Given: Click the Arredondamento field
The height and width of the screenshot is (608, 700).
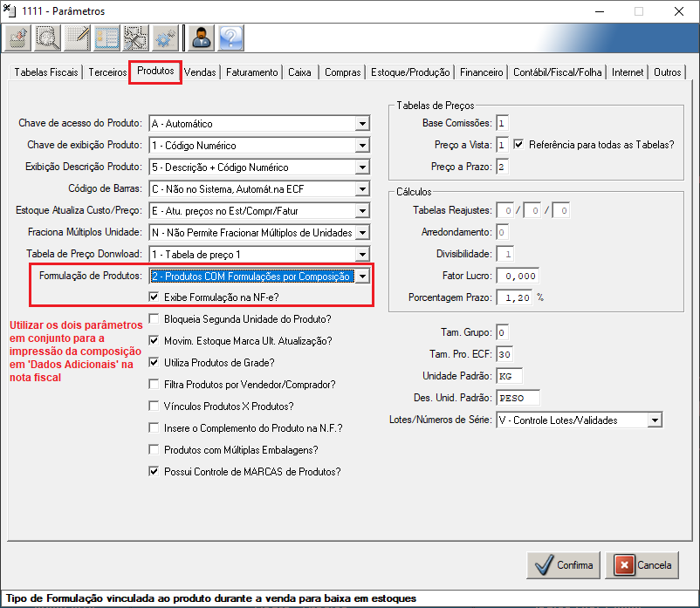Looking at the screenshot, I should (502, 232).
